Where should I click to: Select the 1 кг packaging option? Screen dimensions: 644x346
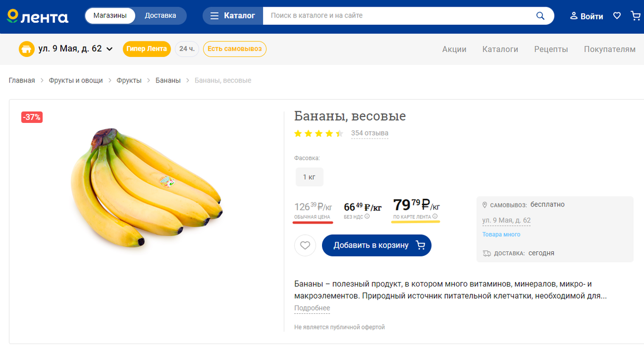coord(309,177)
